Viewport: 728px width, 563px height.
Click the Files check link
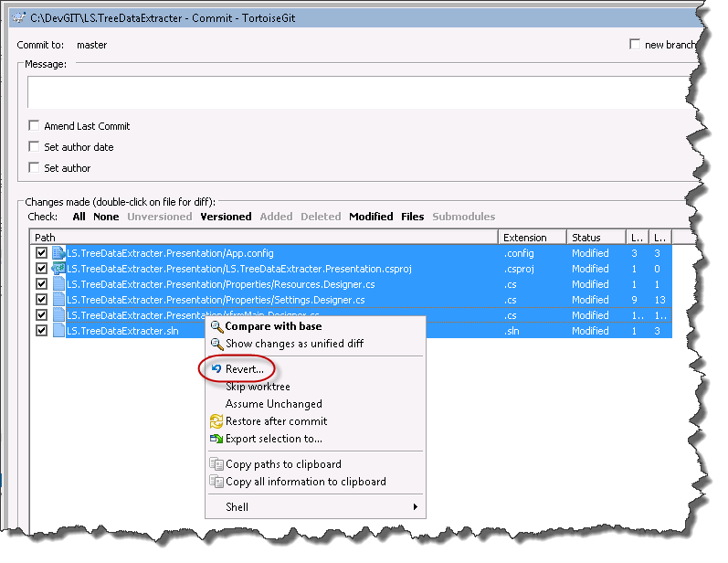[412, 217]
